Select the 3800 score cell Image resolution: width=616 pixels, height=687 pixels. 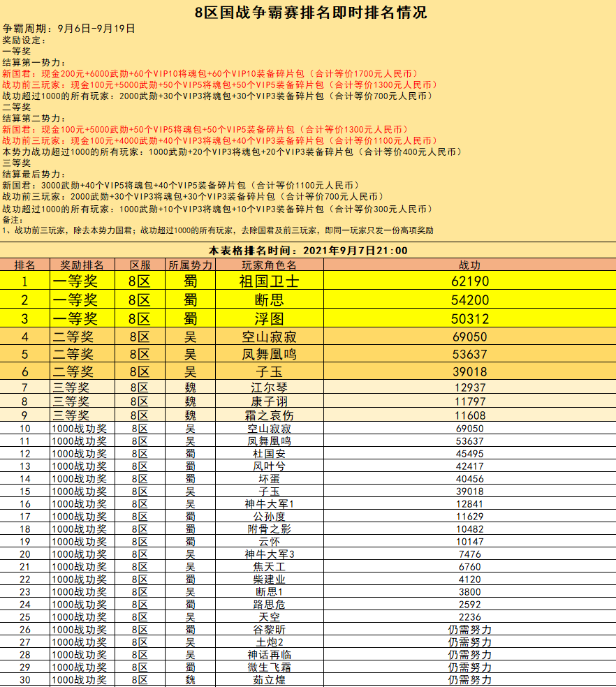(469, 592)
